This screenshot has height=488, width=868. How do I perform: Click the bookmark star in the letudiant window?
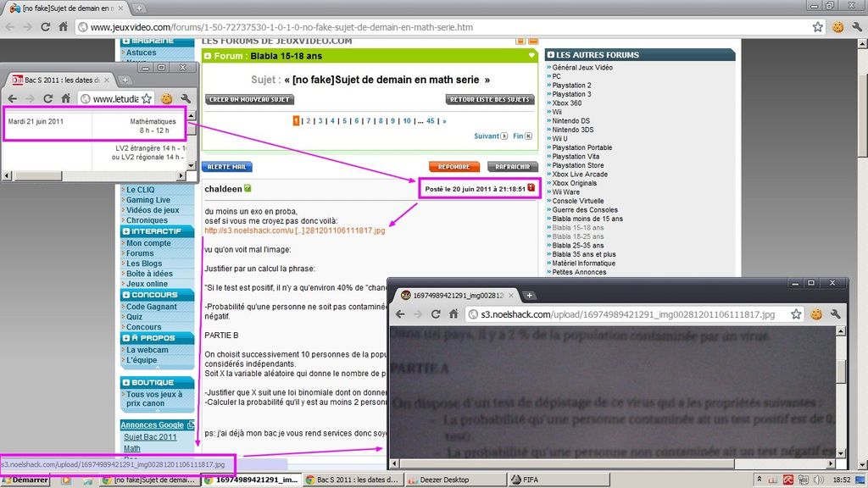coord(146,98)
